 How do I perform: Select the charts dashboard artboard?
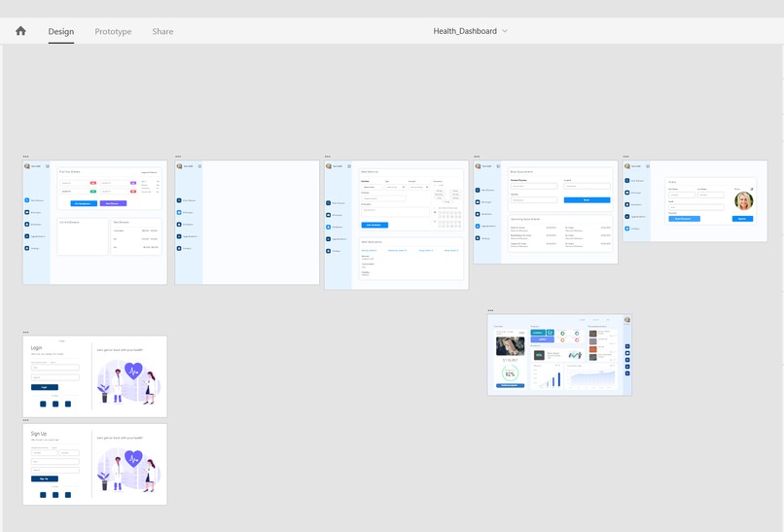(x=559, y=355)
